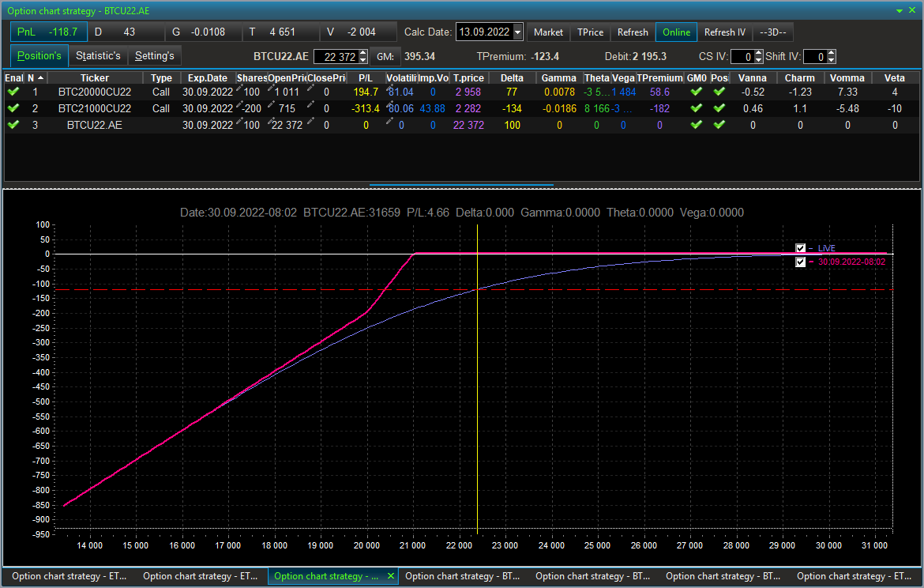Select the BTC21000CU22 ticker cell
924x588 pixels.
coord(95,108)
